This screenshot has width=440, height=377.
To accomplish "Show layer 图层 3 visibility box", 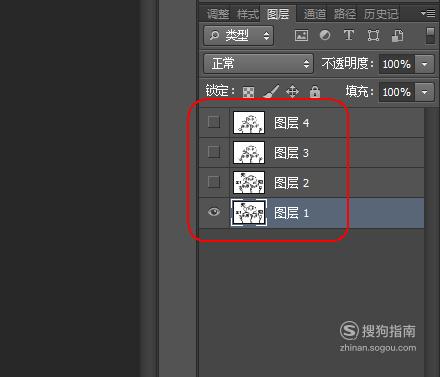I will click(x=214, y=152).
